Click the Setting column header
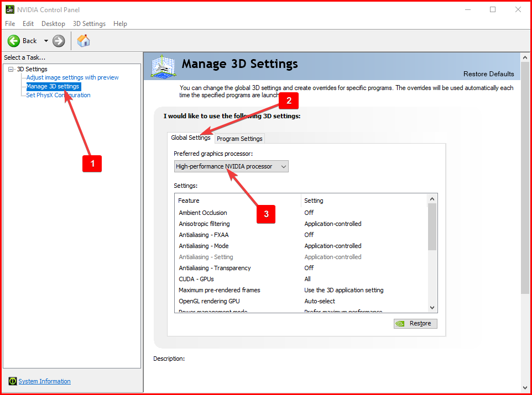 point(364,201)
